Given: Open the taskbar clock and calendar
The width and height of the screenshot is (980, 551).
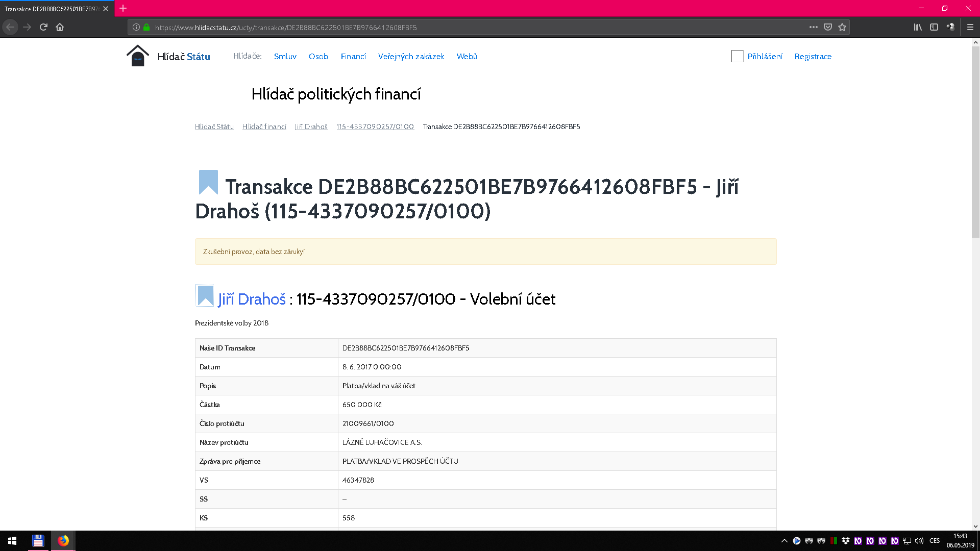Looking at the screenshot, I should click(960, 541).
